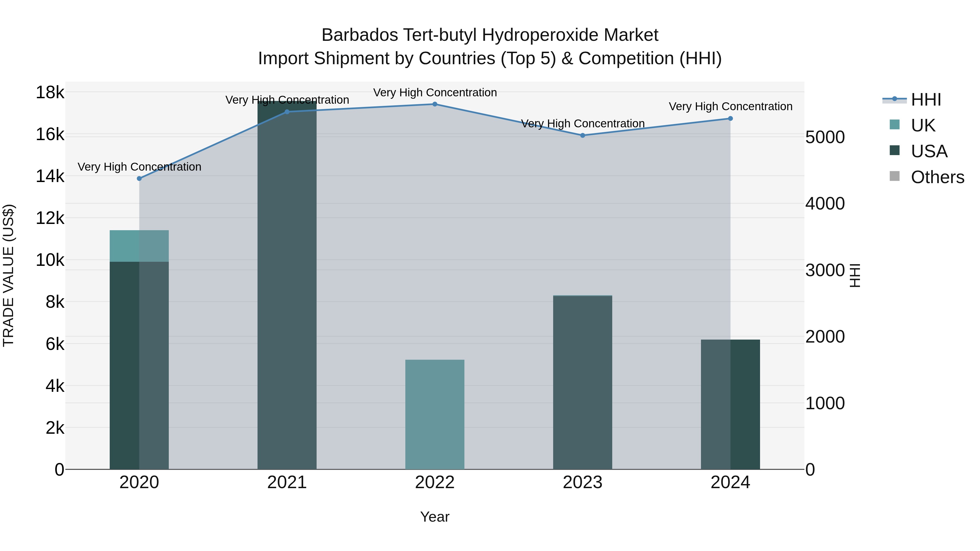Click the 6k tick label

pyautogui.click(x=55, y=344)
